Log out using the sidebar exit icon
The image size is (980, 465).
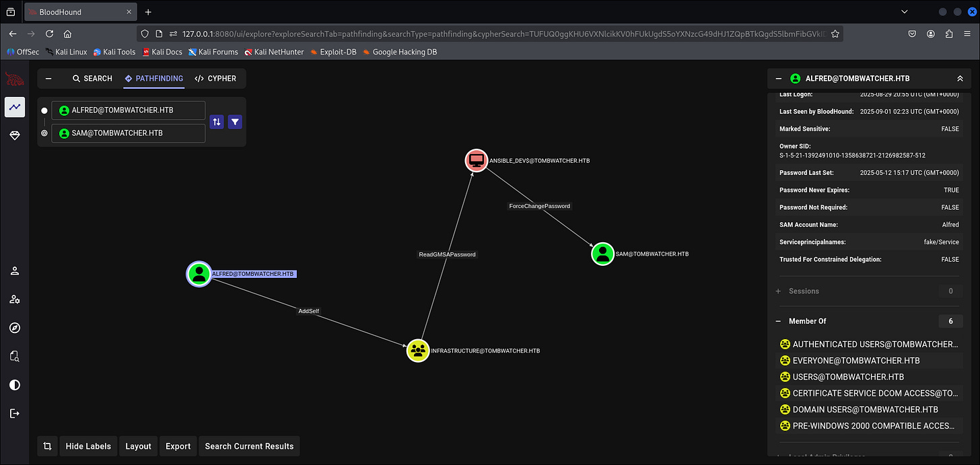pyautogui.click(x=14, y=413)
